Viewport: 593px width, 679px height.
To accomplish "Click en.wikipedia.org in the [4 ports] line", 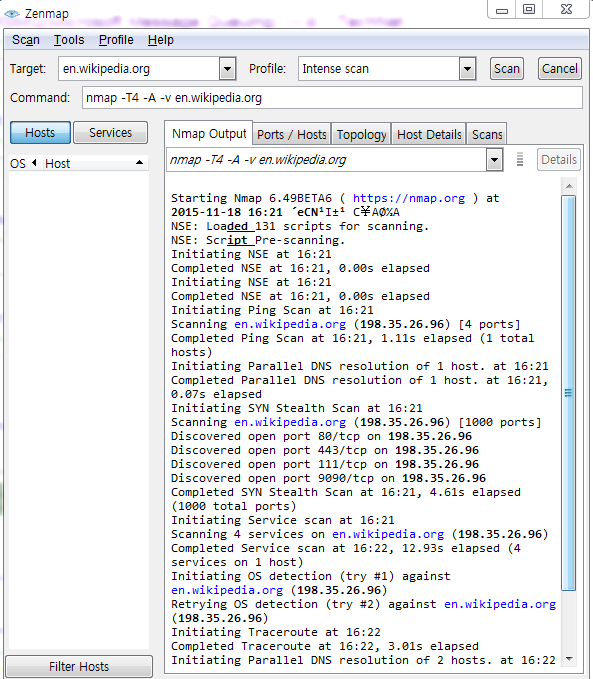I will (290, 324).
